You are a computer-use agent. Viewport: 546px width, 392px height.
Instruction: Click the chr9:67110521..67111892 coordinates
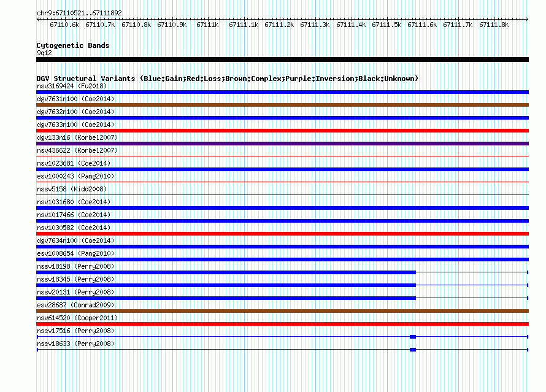79,13
